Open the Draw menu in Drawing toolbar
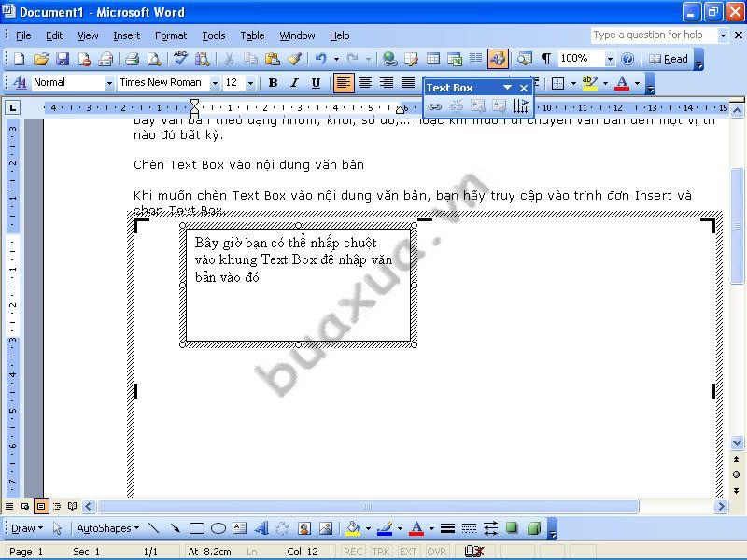 [x=27, y=528]
